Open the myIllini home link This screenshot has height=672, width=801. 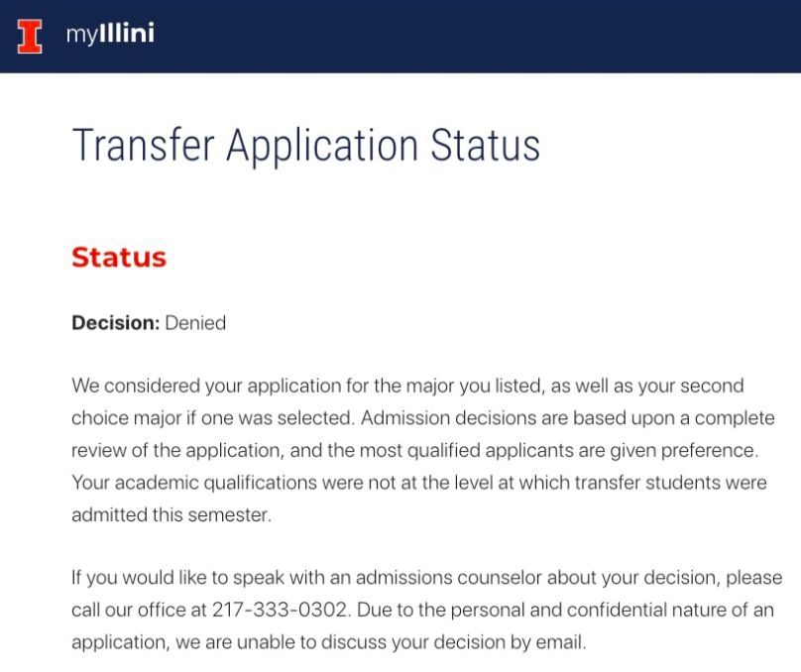109,35
